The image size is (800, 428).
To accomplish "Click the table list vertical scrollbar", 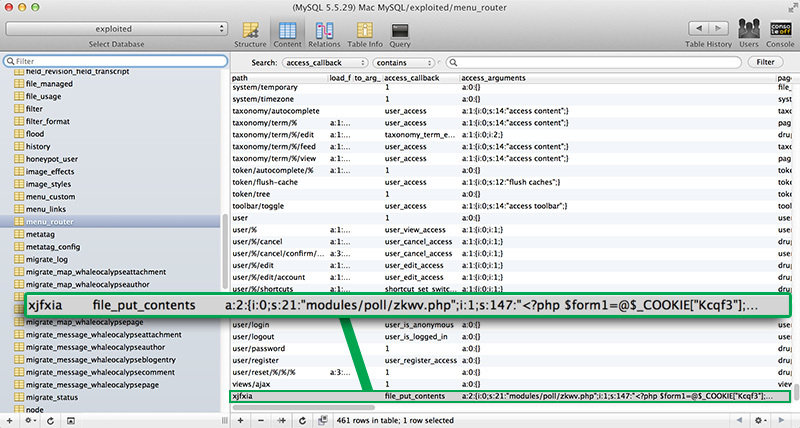I will click(224, 251).
